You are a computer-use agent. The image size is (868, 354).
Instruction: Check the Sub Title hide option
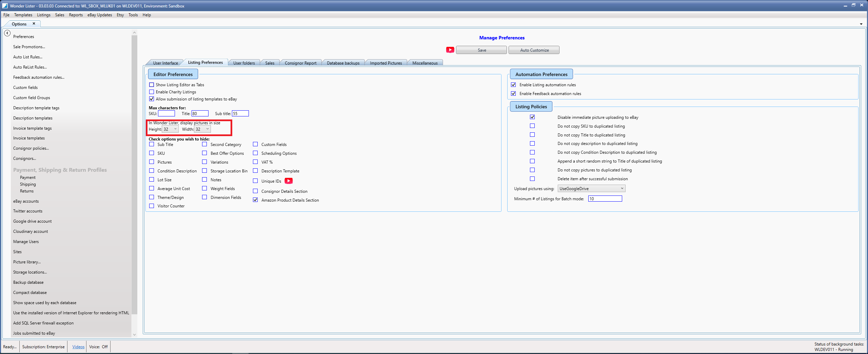[152, 144]
